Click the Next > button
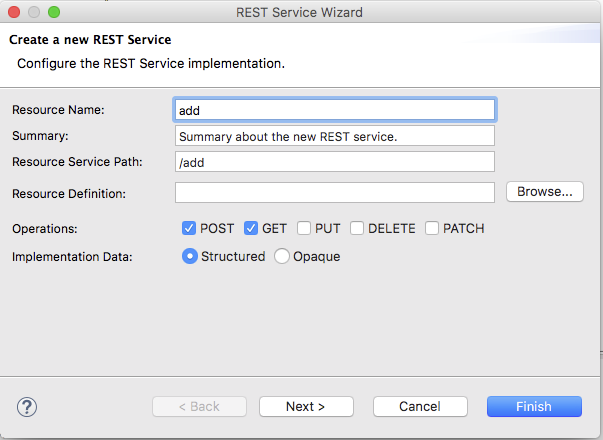Screen dimensions: 603x440 pyautogui.click(x=306, y=407)
